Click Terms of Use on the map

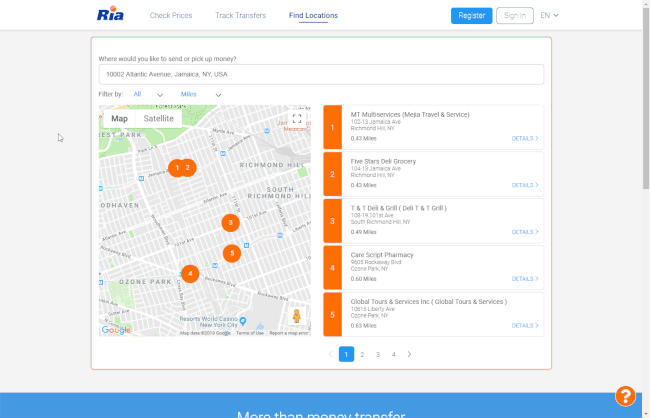(250, 333)
